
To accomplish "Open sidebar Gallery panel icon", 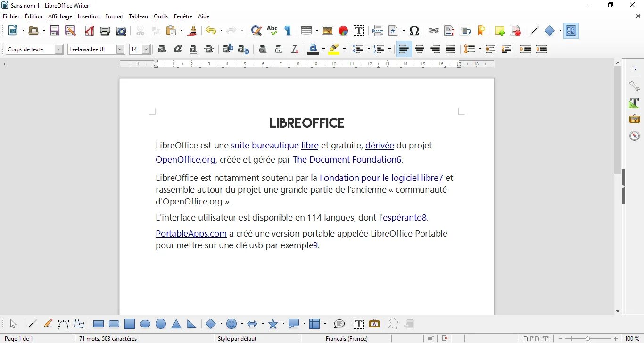I will [635, 119].
